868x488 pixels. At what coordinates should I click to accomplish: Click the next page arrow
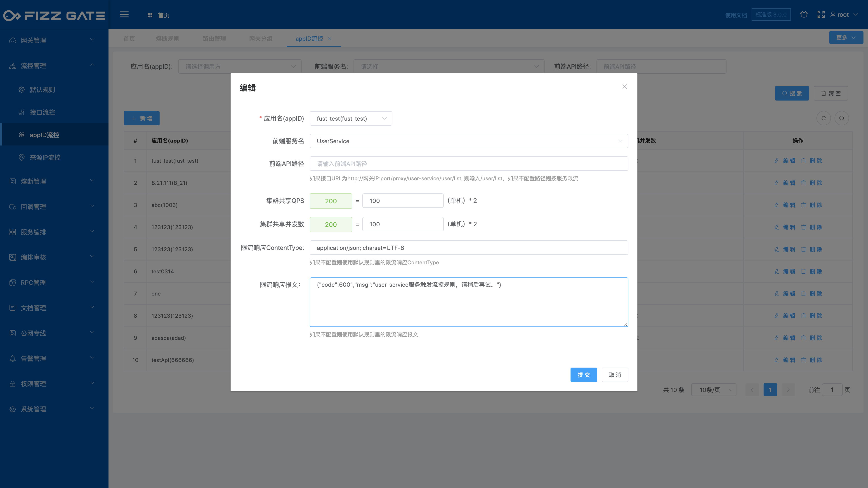tap(788, 390)
